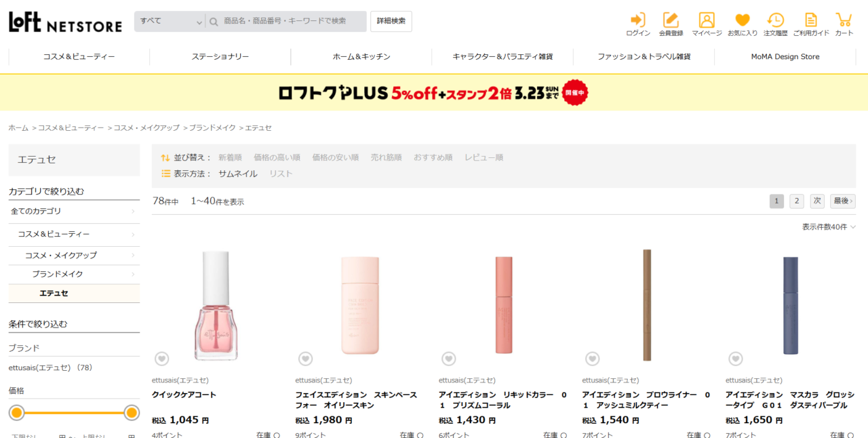Open member registration icon (会員登録)

(671, 24)
